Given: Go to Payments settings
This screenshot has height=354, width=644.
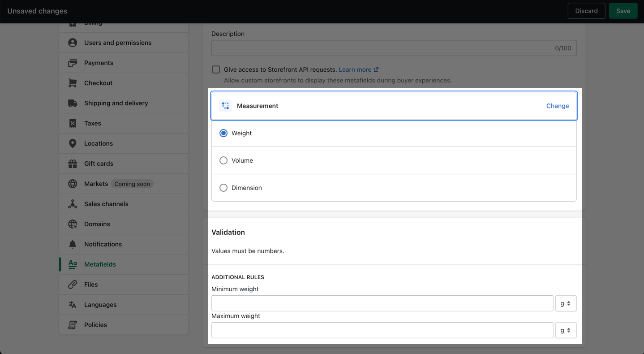Looking at the screenshot, I should (124, 63).
